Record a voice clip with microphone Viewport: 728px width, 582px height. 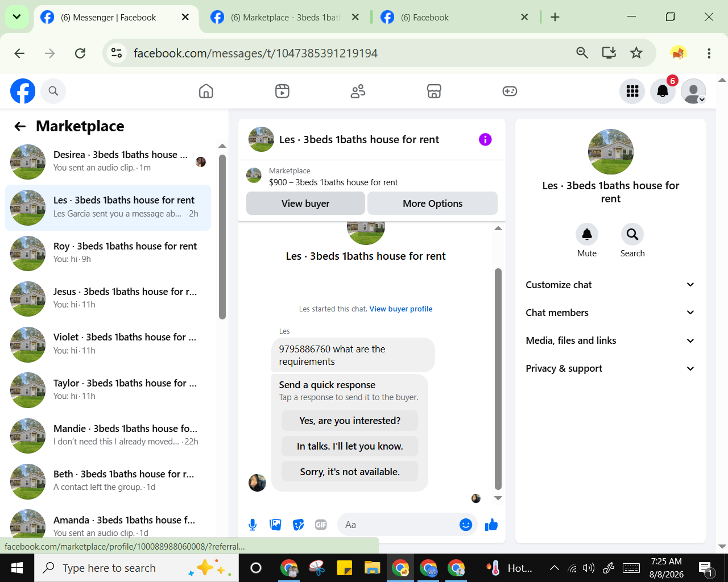(253, 525)
